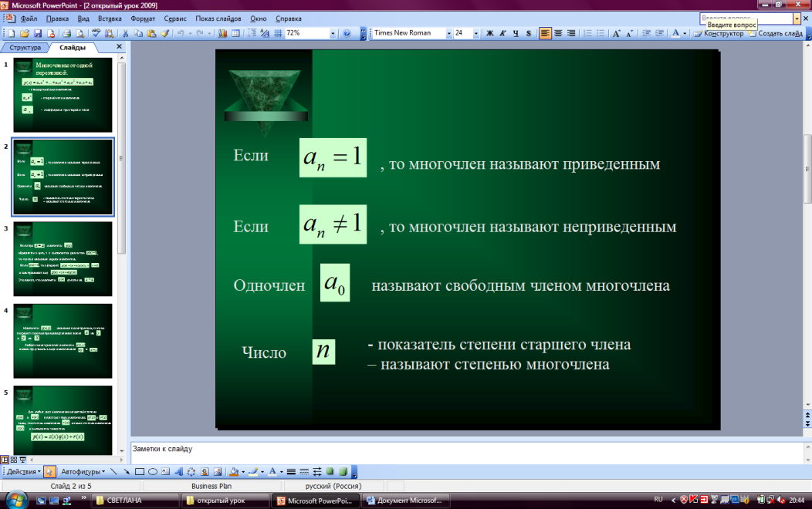Open the help question box dropdown
Image resolution: width=812 pixels, height=509 pixels.
(x=797, y=19)
